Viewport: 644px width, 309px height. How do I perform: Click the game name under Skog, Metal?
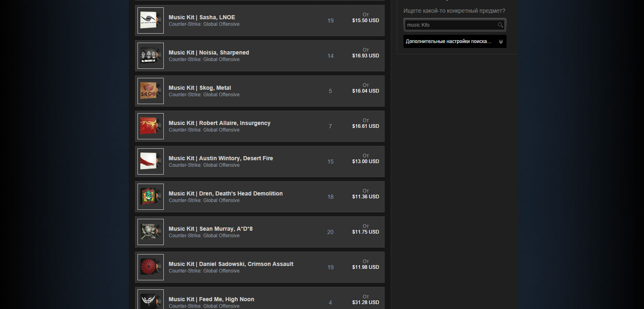coord(204,95)
